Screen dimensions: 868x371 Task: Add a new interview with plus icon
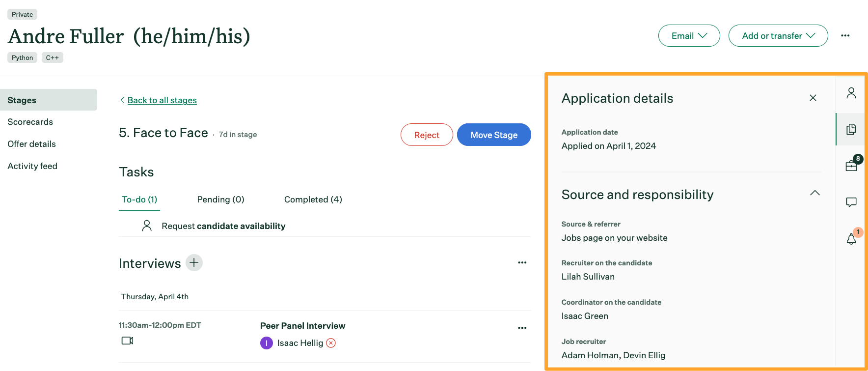pyautogui.click(x=194, y=263)
